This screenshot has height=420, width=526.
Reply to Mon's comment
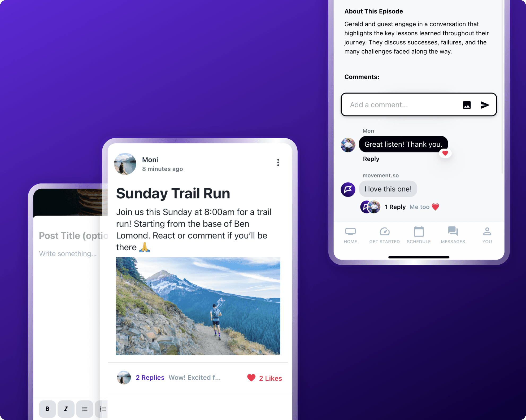coord(371,159)
